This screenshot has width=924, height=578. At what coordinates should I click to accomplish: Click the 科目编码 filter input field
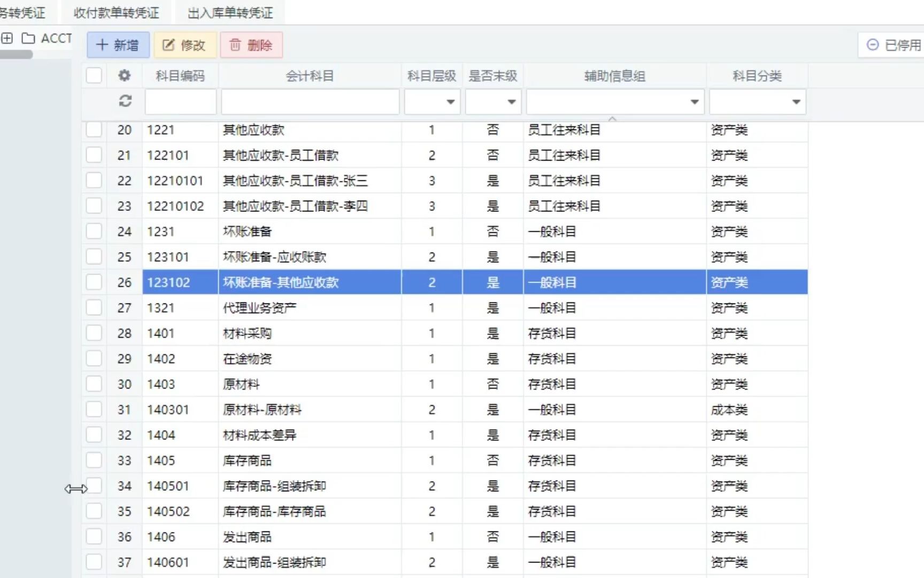click(x=181, y=102)
